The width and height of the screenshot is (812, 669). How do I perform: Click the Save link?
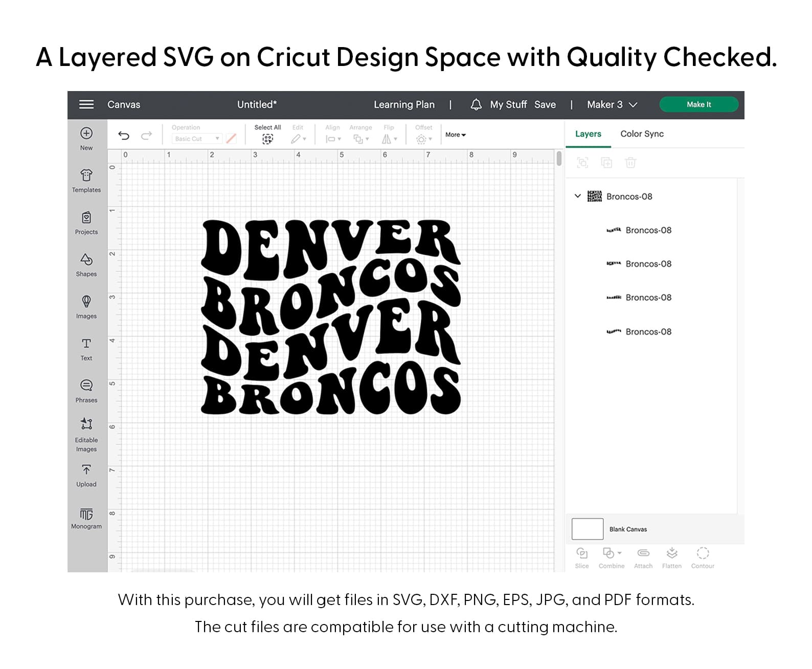pyautogui.click(x=545, y=105)
